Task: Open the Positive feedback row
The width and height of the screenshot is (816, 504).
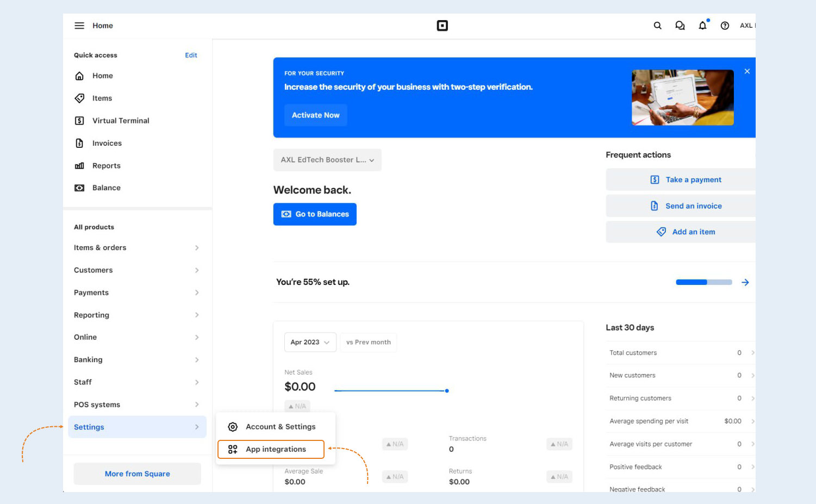Action: pyautogui.click(x=681, y=467)
